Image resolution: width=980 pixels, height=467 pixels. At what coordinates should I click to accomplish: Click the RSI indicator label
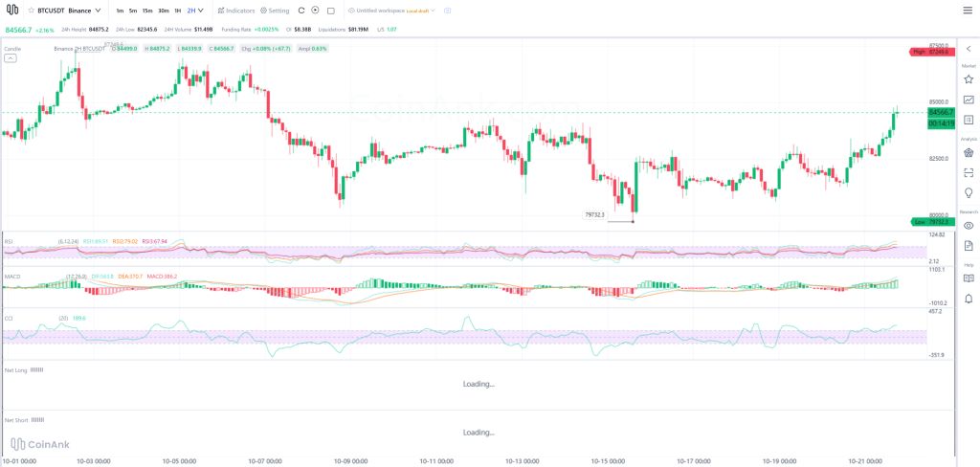click(x=8, y=241)
